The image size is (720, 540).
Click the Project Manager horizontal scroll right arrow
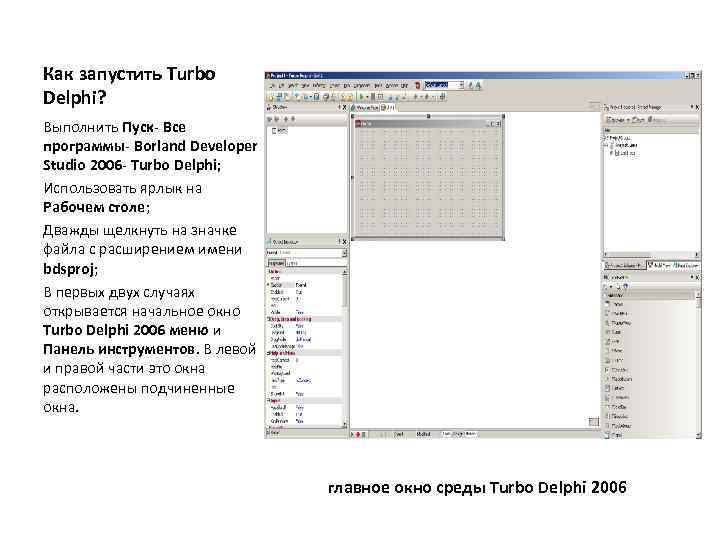[x=697, y=254]
